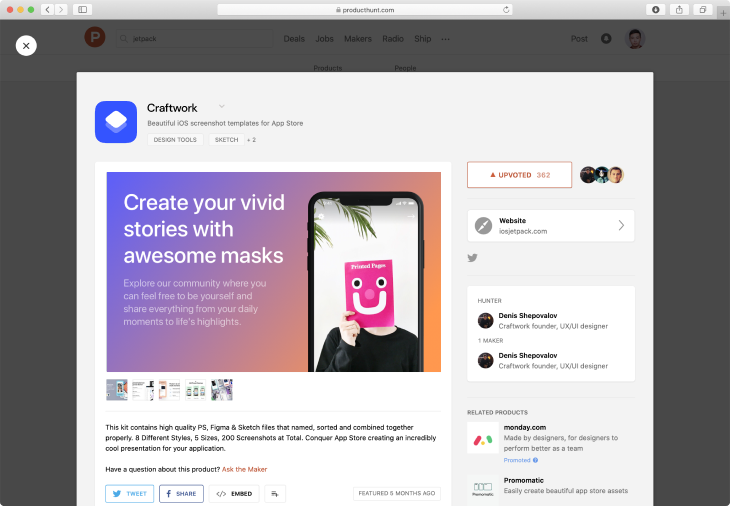Image resolution: width=730 pixels, height=506 pixels.
Task: Open the Twitter bird icon under Website
Action: point(473,258)
